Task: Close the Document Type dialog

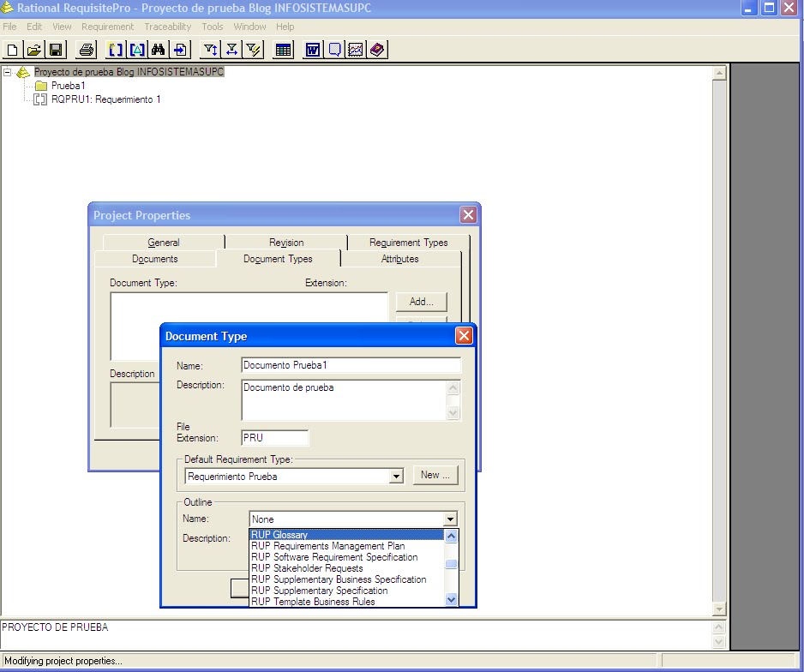Action: coord(464,336)
